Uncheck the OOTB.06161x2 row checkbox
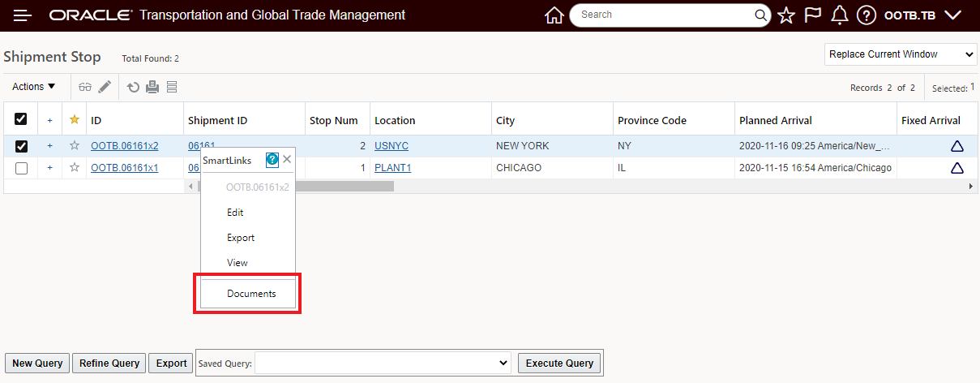Viewport: 980px width, 383px height. click(x=21, y=146)
